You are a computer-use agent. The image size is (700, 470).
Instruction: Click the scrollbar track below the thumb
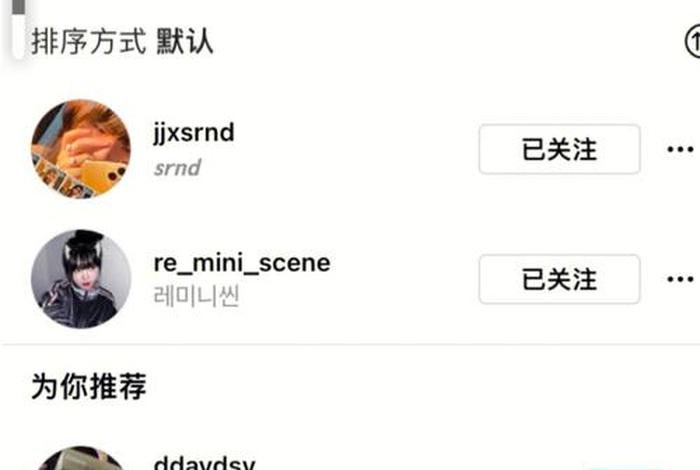pyautogui.click(x=18, y=36)
